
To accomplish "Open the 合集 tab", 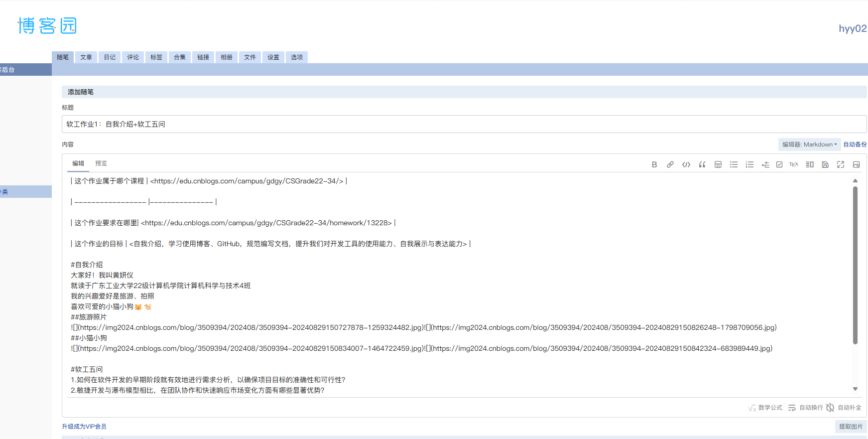I will (180, 57).
